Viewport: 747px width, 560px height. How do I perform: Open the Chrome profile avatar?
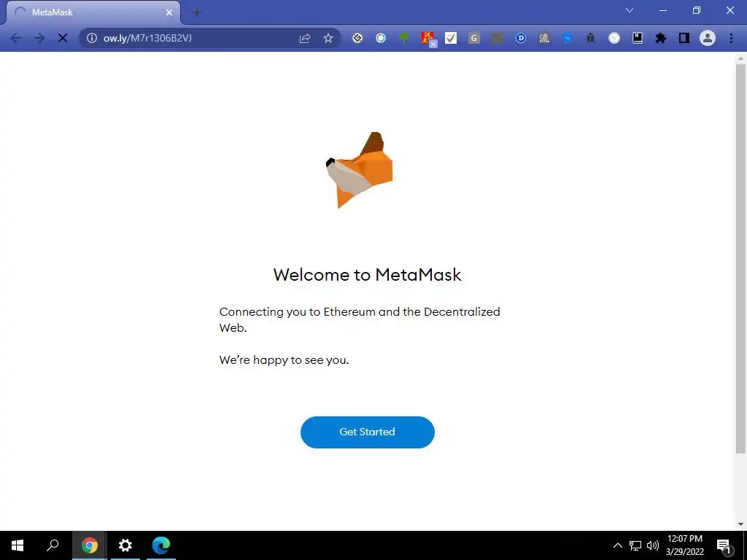[x=708, y=38]
